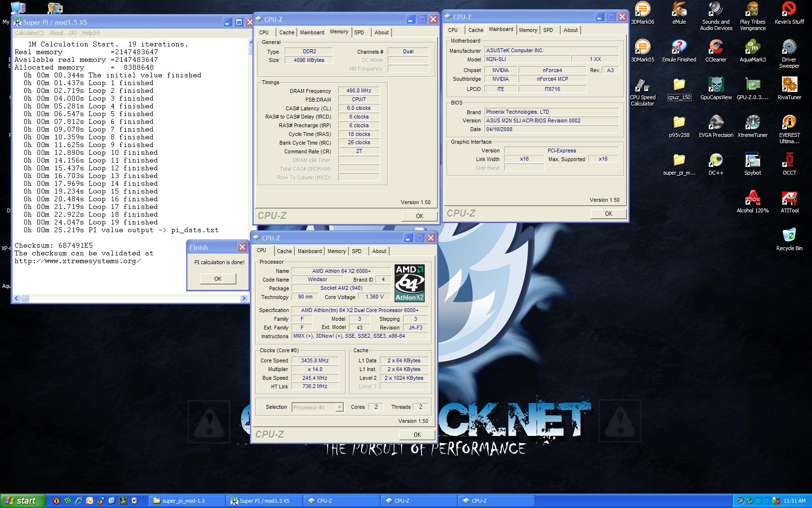Select the BIOS date 04/16/2008
The image size is (812, 508).
(x=551, y=130)
